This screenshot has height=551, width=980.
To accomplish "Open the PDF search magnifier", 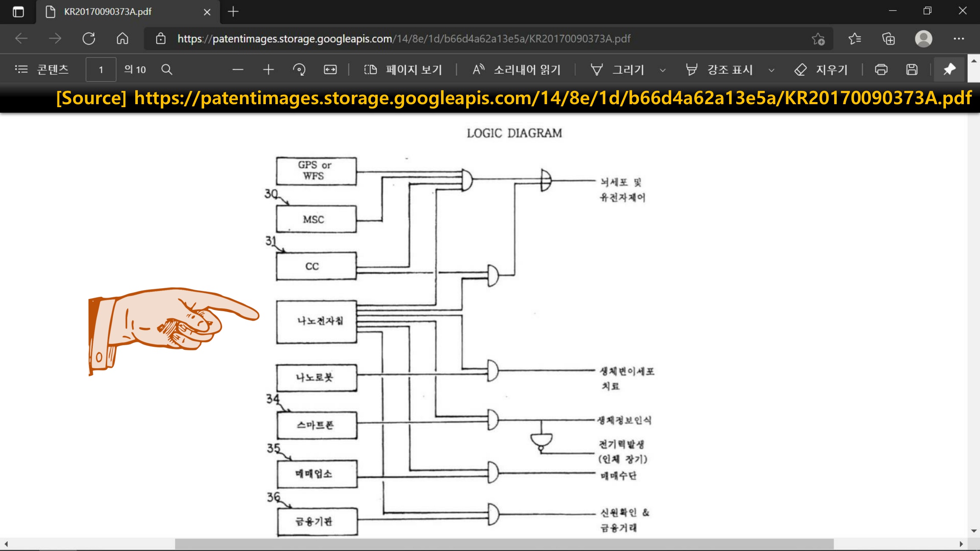I will pyautogui.click(x=167, y=69).
